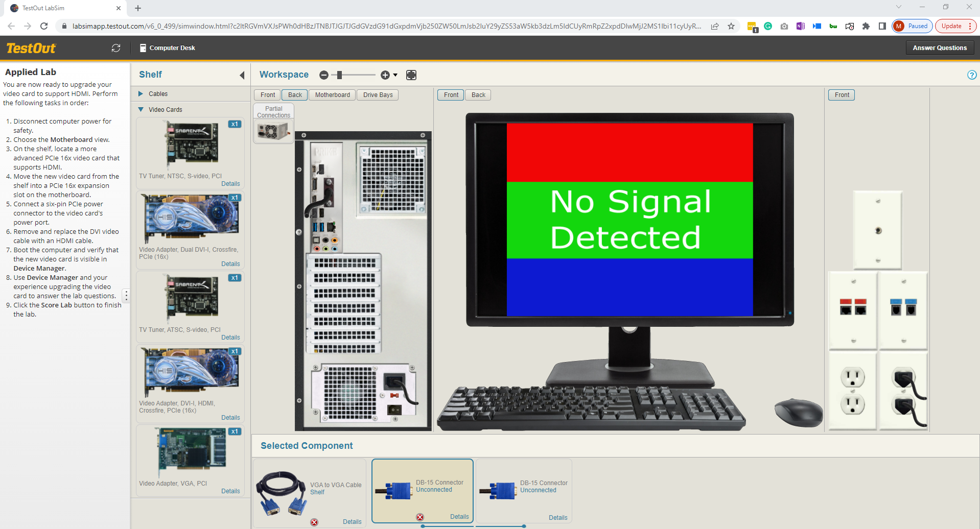Click the Computer Desk document icon
The width and height of the screenshot is (980, 529).
tap(143, 48)
